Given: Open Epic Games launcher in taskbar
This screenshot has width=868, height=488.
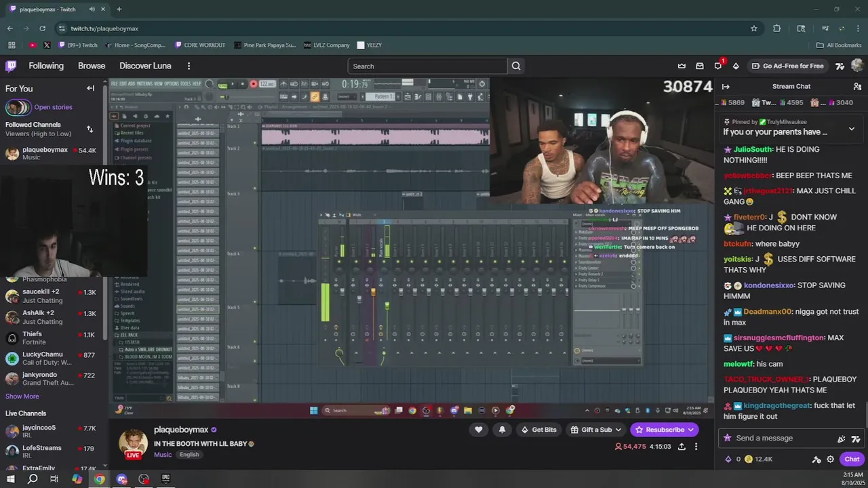Looking at the screenshot, I should [165, 479].
